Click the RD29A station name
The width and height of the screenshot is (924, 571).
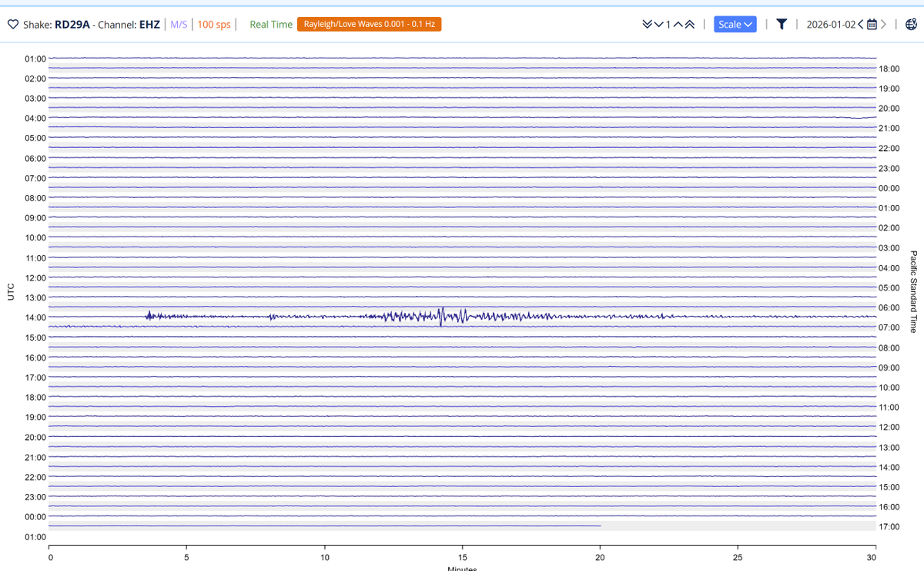(x=72, y=25)
